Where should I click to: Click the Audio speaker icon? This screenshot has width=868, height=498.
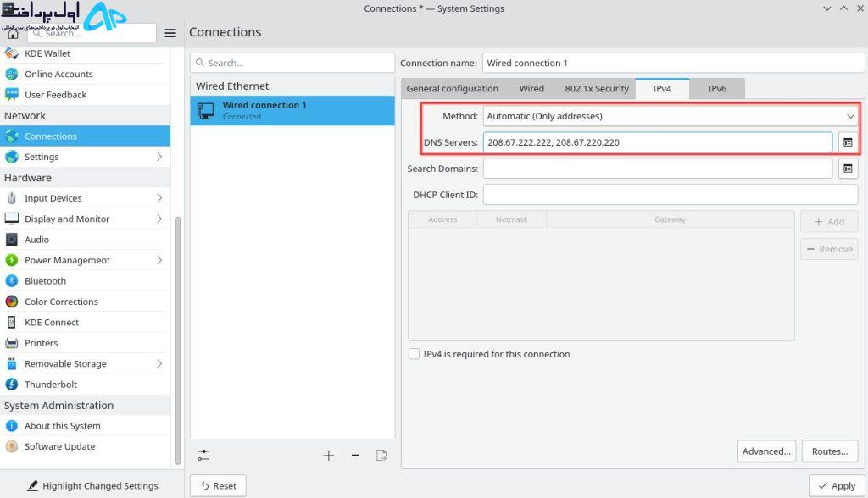[x=11, y=240]
